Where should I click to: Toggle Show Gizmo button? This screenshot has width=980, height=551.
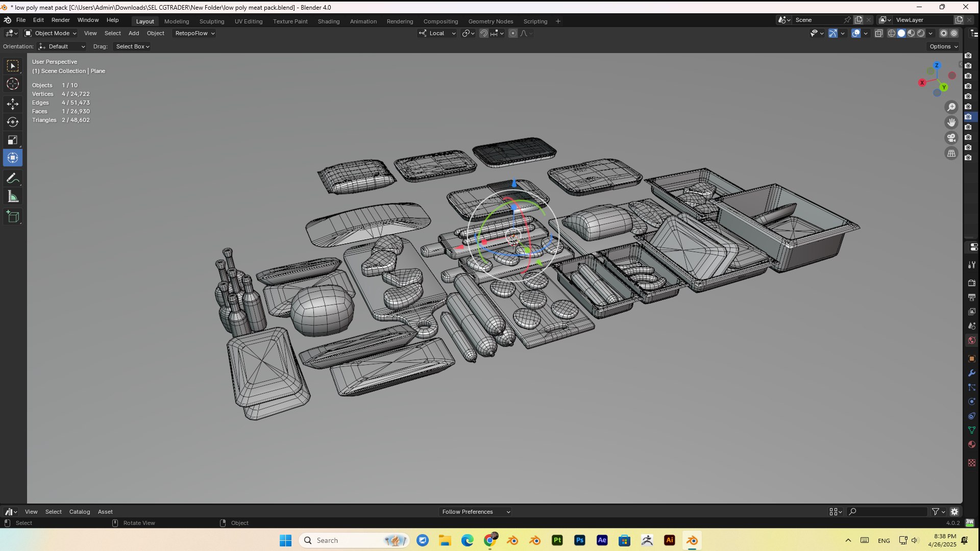[x=832, y=33]
